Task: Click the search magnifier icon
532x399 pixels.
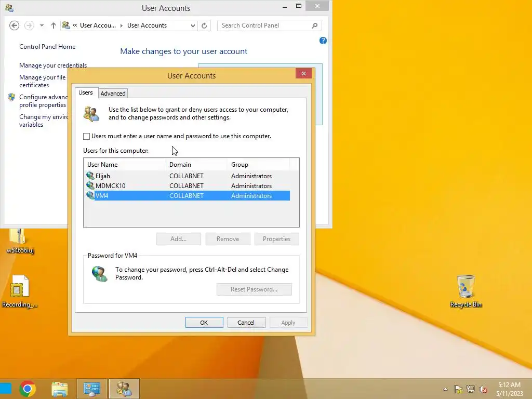Action: [314, 25]
